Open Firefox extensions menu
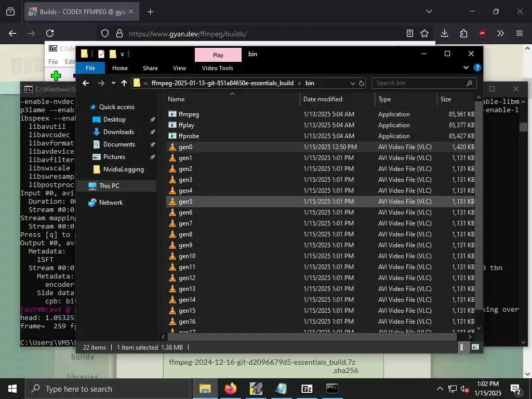Viewport: 532px width, 399px height. click(x=463, y=33)
